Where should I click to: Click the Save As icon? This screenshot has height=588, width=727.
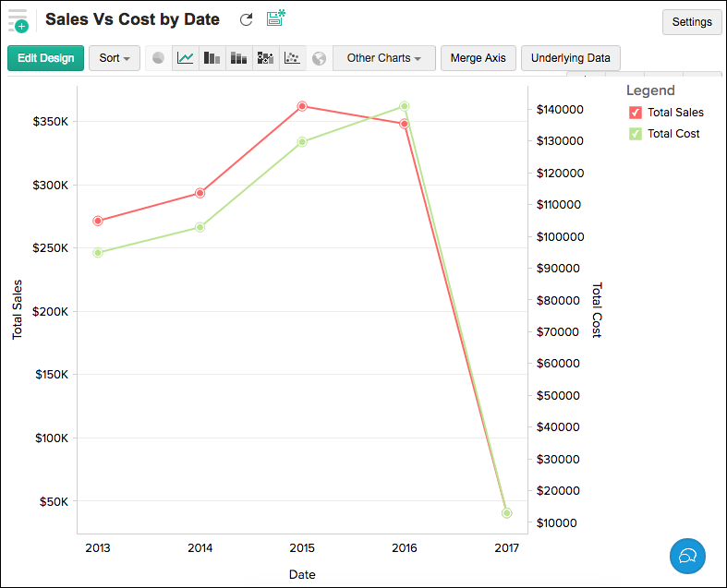275,18
